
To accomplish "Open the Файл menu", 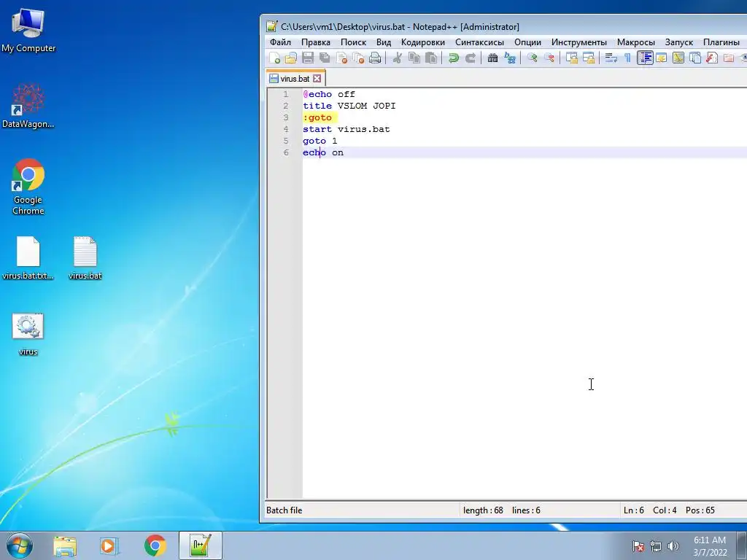I will point(280,42).
